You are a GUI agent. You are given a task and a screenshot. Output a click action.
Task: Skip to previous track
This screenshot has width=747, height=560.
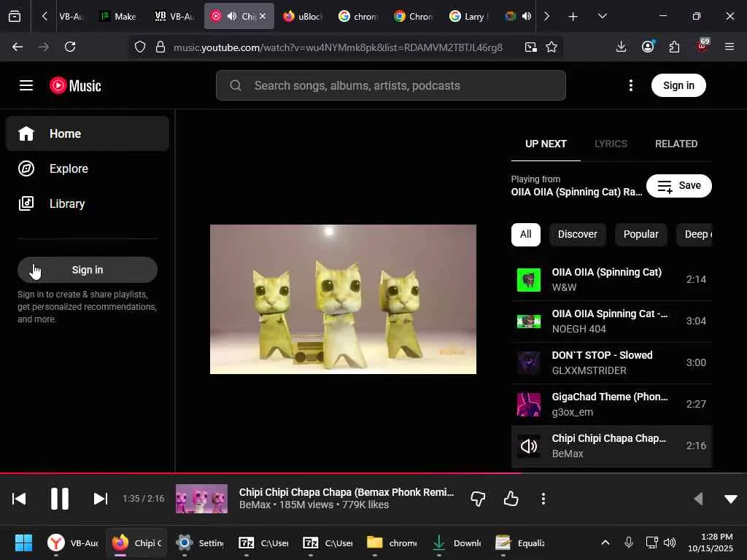tap(19, 499)
